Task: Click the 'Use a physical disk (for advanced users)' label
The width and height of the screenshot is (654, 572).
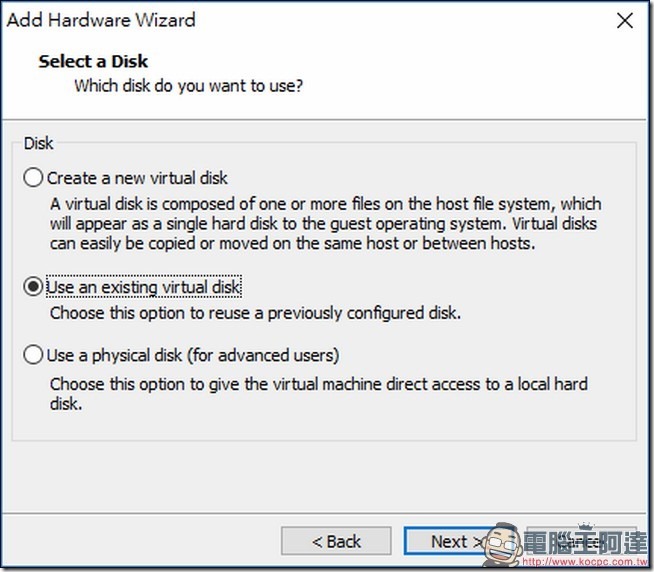Action: 193,355
